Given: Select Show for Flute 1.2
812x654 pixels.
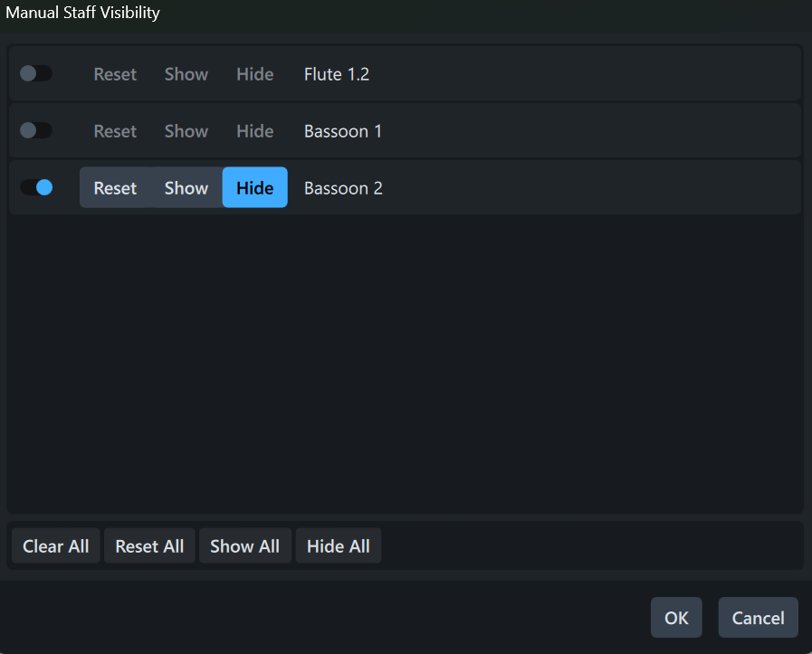Looking at the screenshot, I should click(186, 74).
